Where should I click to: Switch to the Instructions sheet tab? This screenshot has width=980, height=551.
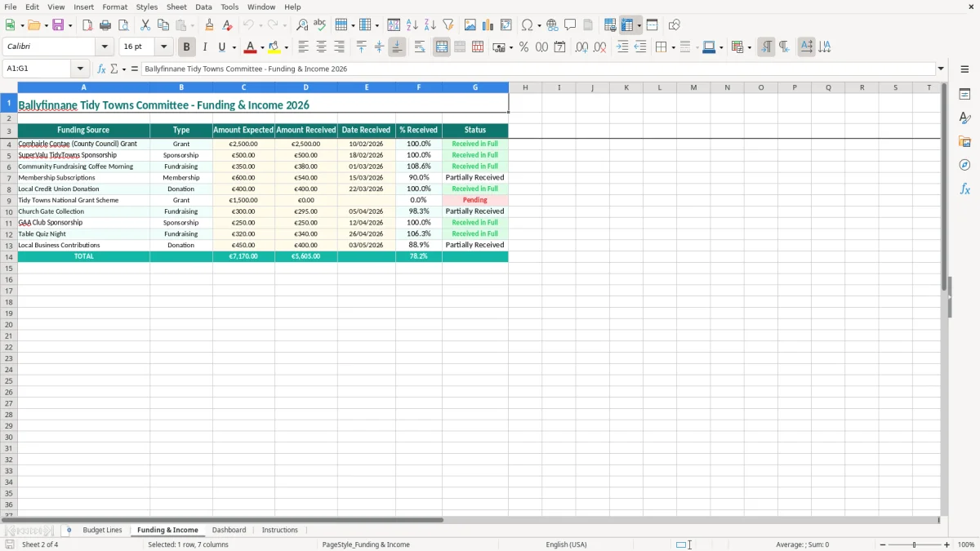tap(280, 531)
